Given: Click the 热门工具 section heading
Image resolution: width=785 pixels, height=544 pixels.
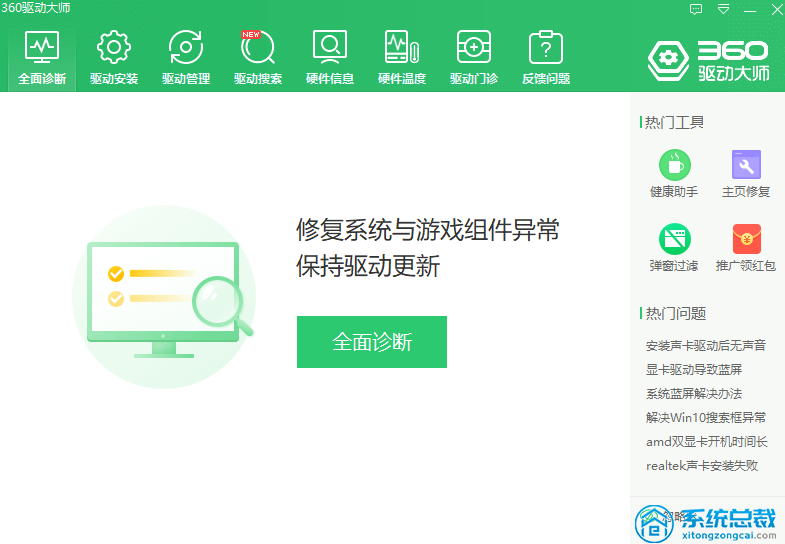Looking at the screenshot, I should point(674,122).
